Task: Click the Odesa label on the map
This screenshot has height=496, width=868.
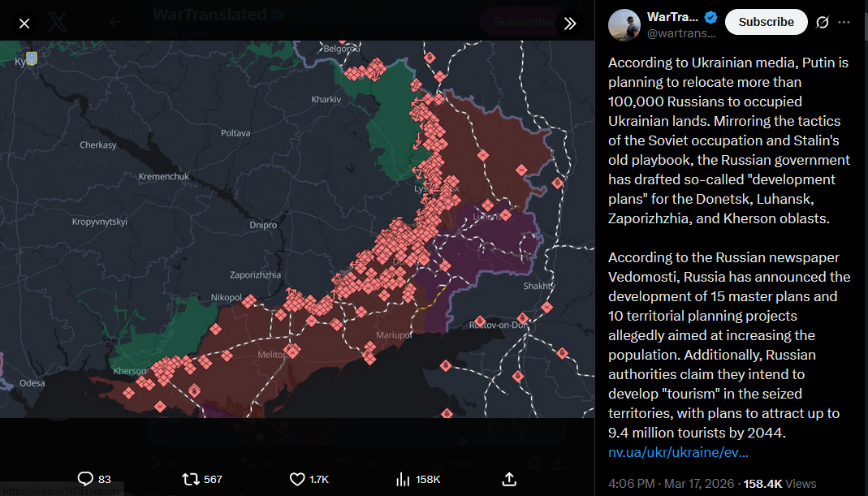Action: (x=32, y=383)
